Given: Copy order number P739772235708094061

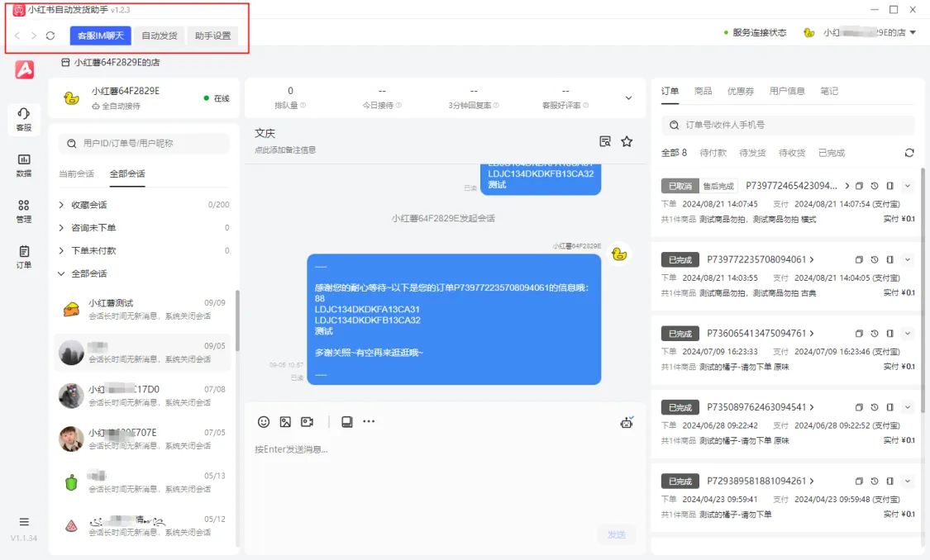Looking at the screenshot, I should 859,259.
